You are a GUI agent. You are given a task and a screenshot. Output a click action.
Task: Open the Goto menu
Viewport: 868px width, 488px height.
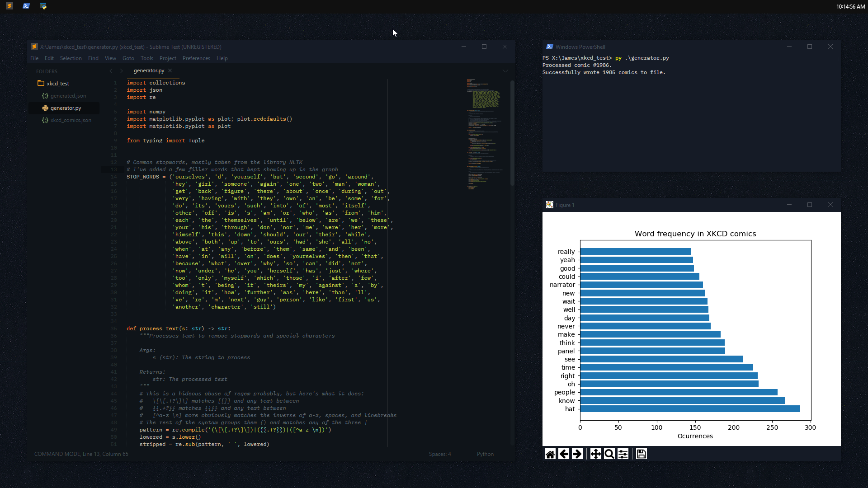coord(128,58)
